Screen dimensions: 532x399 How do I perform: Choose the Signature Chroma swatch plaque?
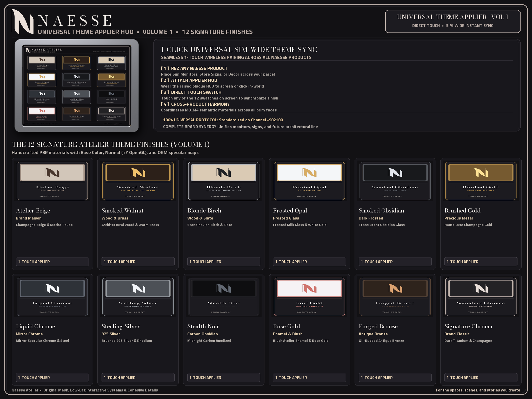(x=481, y=297)
